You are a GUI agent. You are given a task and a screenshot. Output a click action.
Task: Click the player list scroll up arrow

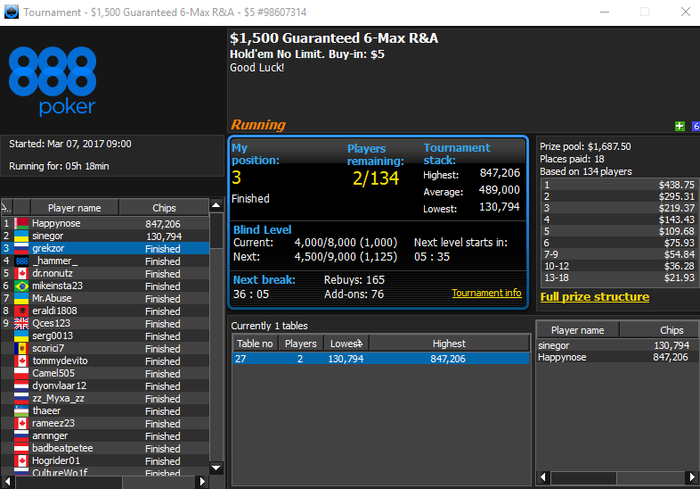click(x=216, y=205)
